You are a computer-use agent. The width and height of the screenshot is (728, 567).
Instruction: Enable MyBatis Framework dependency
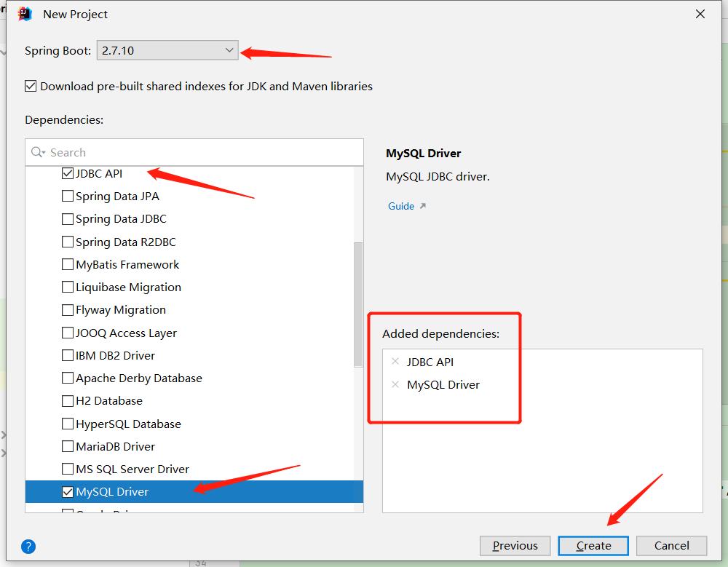tap(68, 264)
